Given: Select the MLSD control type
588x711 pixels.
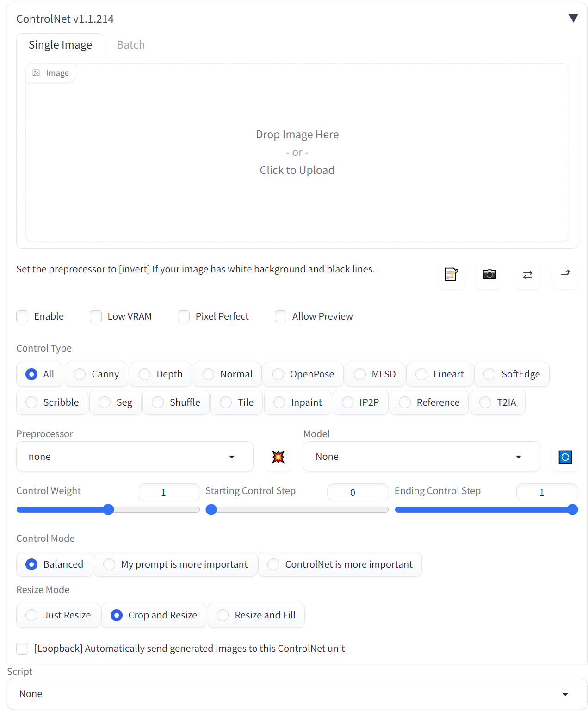Looking at the screenshot, I should point(375,374).
